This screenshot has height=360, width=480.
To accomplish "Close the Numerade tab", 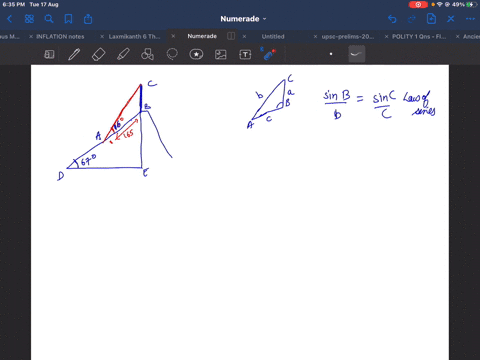I will pyautogui.click(x=173, y=36).
